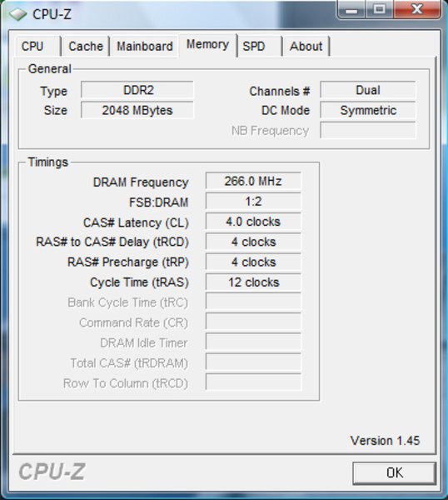The image size is (448, 500).
Task: Open the About tab
Action: click(306, 47)
